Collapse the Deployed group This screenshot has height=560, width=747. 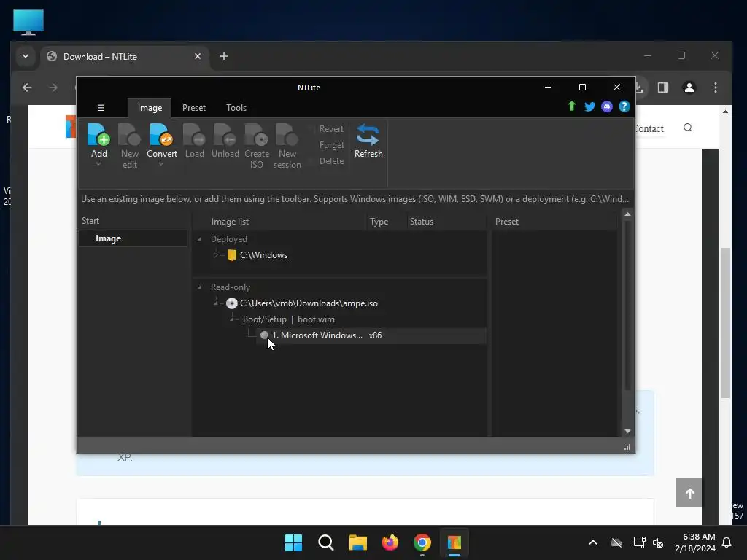[x=200, y=239]
